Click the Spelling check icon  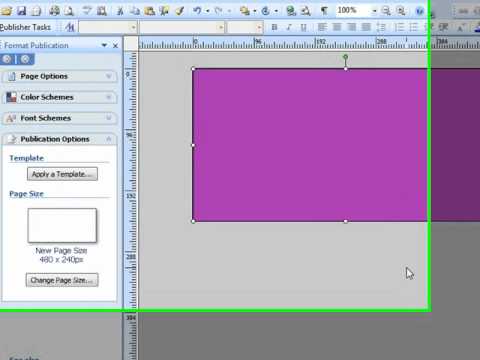(87, 11)
